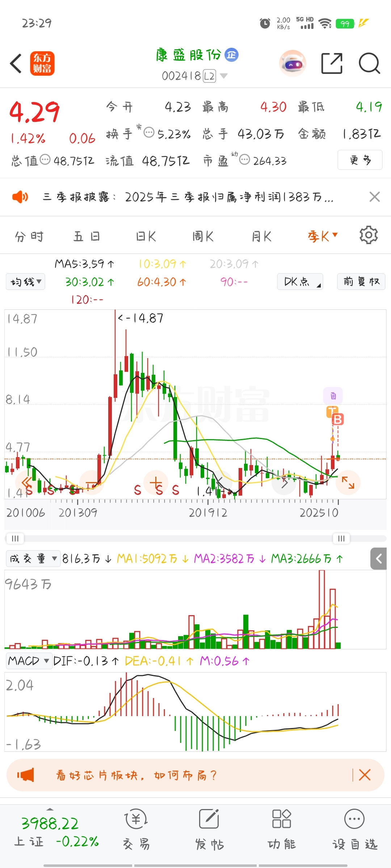This screenshot has width=391, height=868.
Task: Open the search magnifier icon
Action: click(369, 63)
